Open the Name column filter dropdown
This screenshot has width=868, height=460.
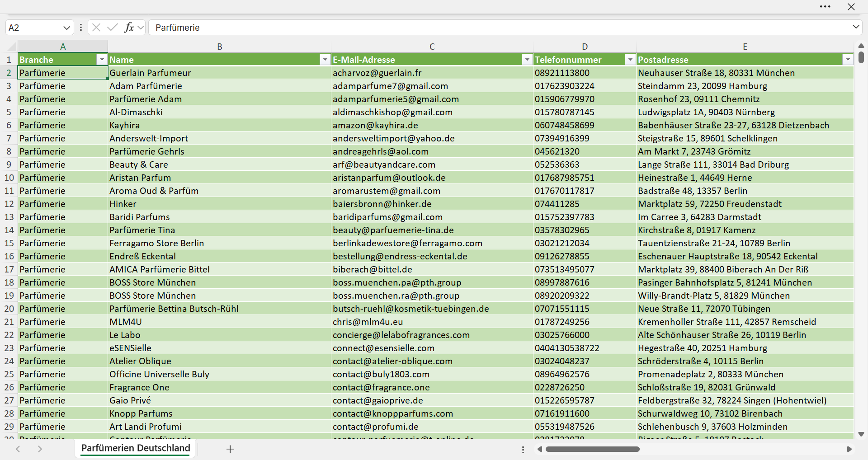point(325,60)
